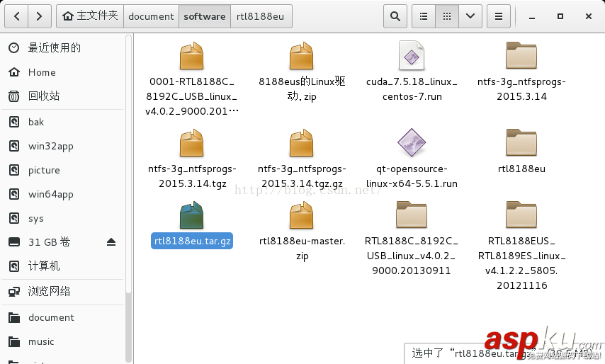This screenshot has width=605, height=364.
Task: Open Home in the sidebar
Action: pos(64,72)
